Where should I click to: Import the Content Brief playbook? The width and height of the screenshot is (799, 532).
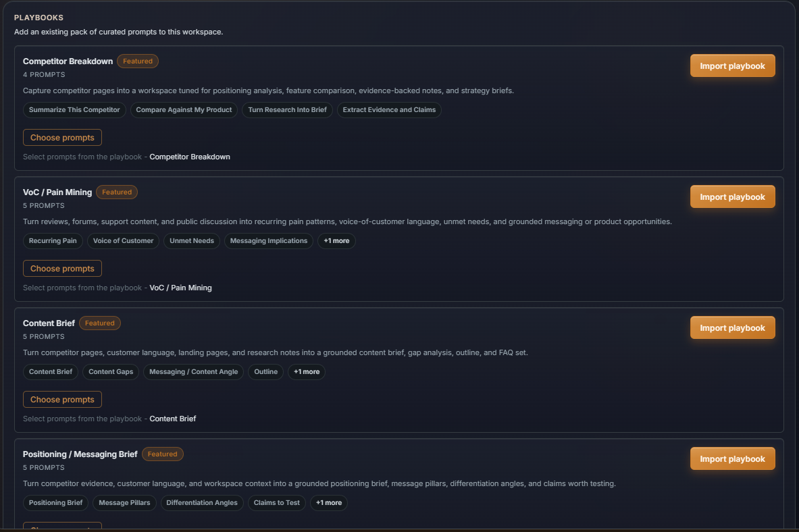(x=732, y=327)
